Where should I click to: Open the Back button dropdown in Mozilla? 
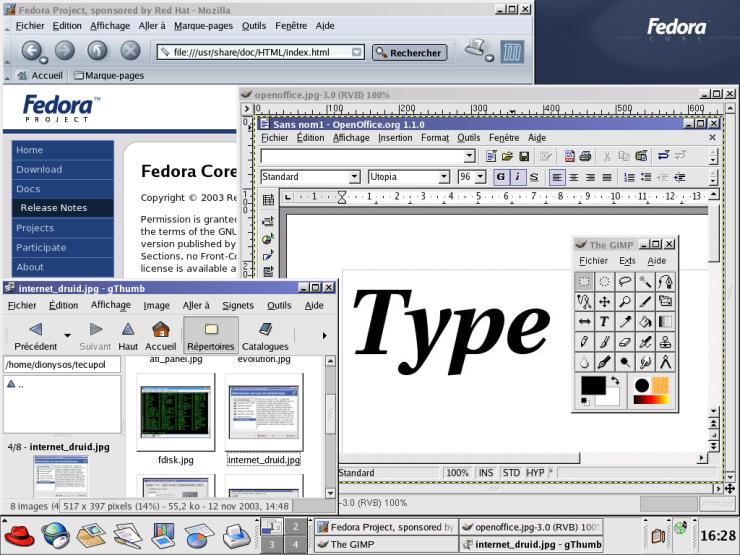[x=44, y=60]
